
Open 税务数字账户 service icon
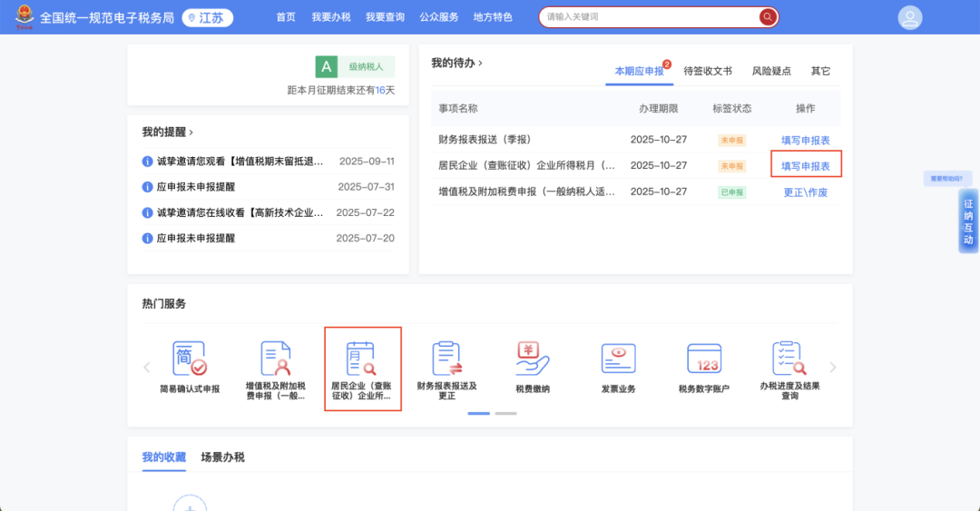click(703, 359)
